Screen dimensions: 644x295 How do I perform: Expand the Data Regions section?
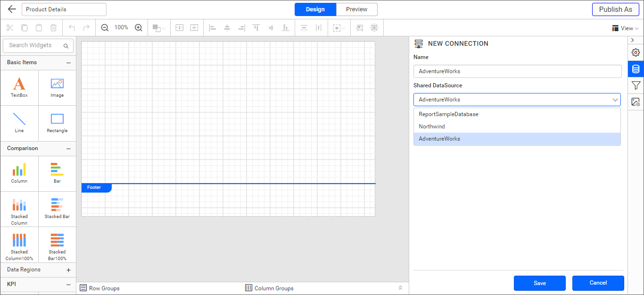coord(69,269)
